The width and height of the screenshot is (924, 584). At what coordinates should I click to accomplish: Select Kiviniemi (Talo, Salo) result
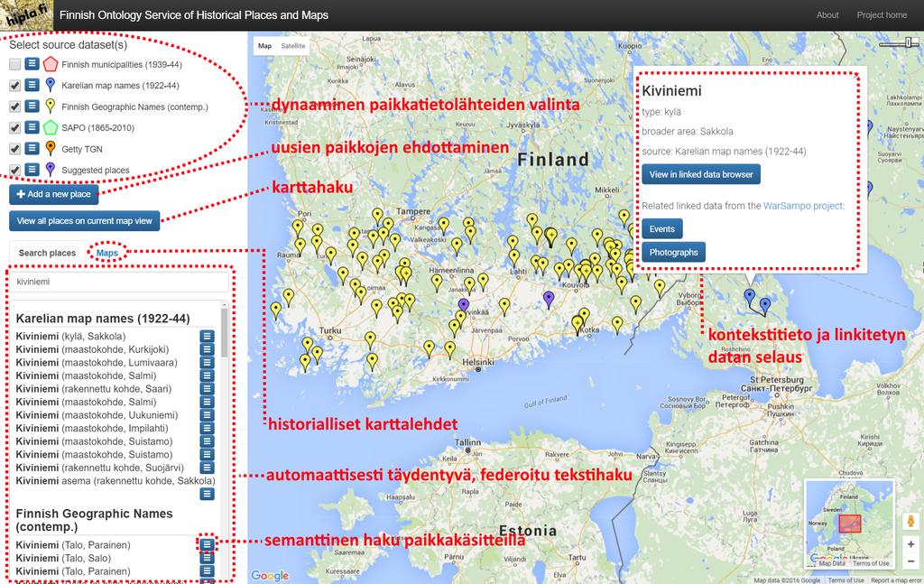coord(64,558)
